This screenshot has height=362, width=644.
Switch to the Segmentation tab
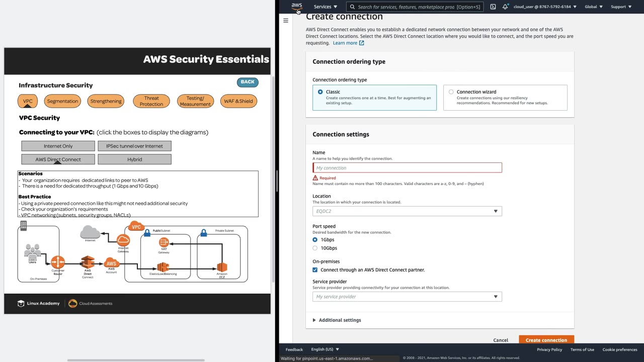pos(62,101)
